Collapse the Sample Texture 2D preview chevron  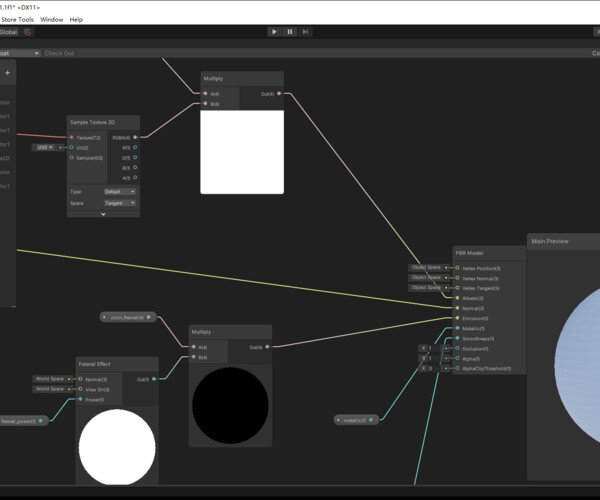[x=103, y=214]
